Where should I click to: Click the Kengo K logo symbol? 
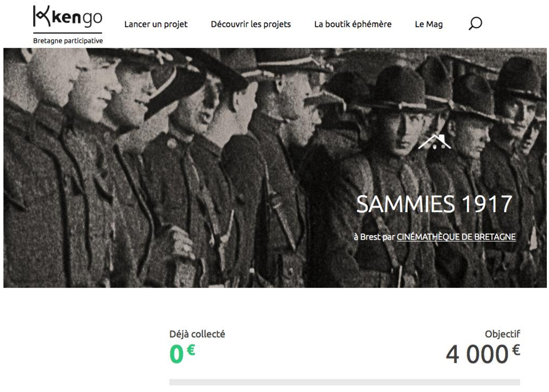(x=42, y=16)
